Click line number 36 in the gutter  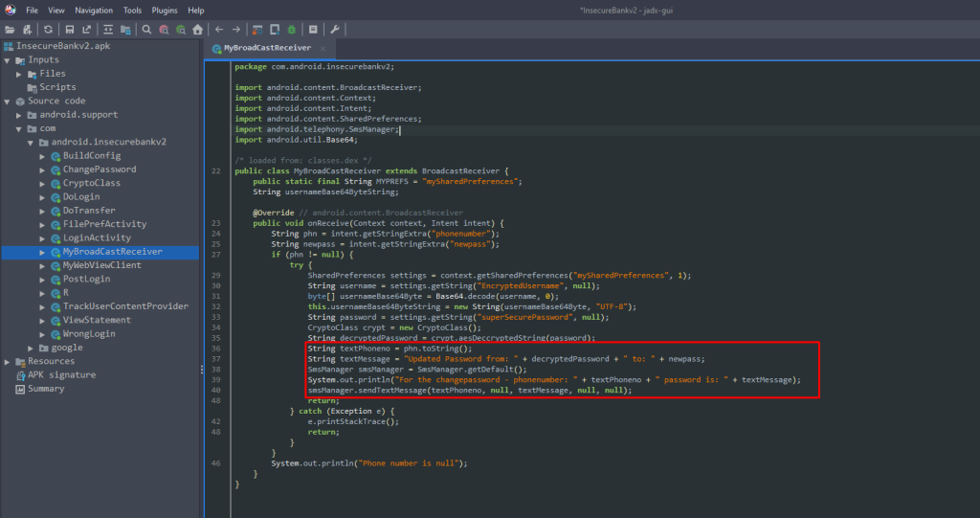coord(215,349)
